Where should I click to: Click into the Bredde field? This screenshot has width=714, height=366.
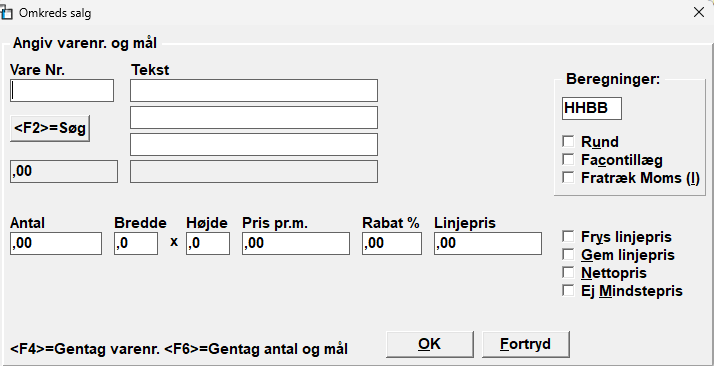(x=136, y=244)
